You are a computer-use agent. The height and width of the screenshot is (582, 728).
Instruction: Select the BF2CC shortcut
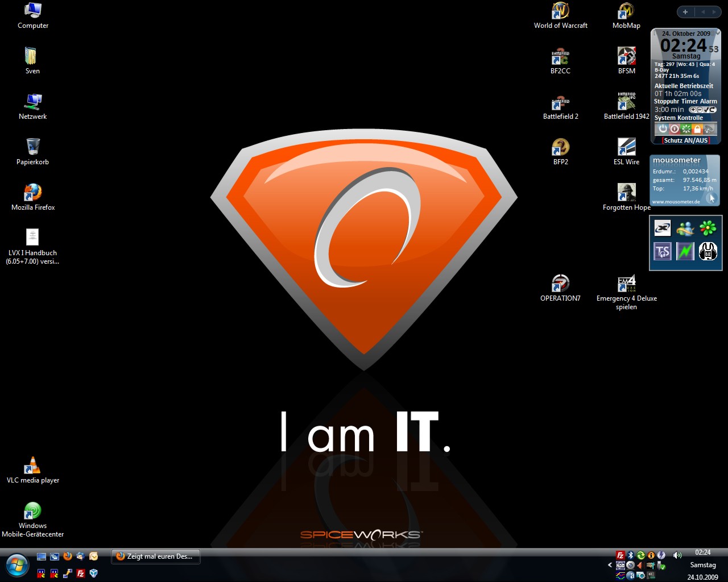560,61
